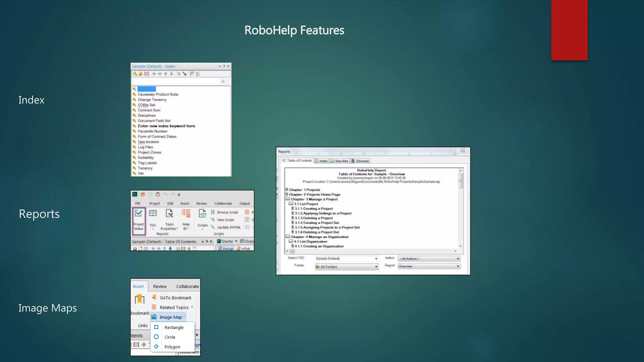Open the Select TOC dropdown
This screenshot has height=362, width=644.
(x=347, y=259)
